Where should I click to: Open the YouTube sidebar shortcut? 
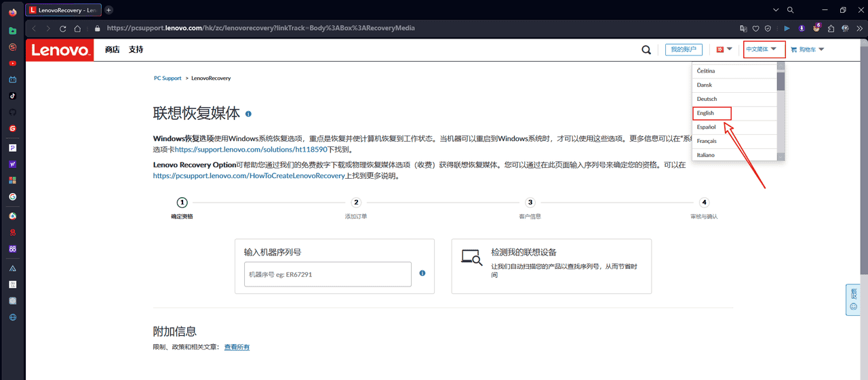[x=13, y=63]
